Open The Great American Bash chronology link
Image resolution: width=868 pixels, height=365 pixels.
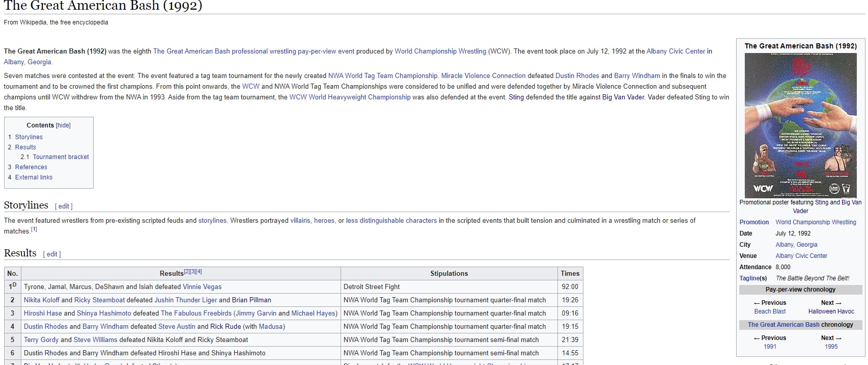click(x=783, y=325)
